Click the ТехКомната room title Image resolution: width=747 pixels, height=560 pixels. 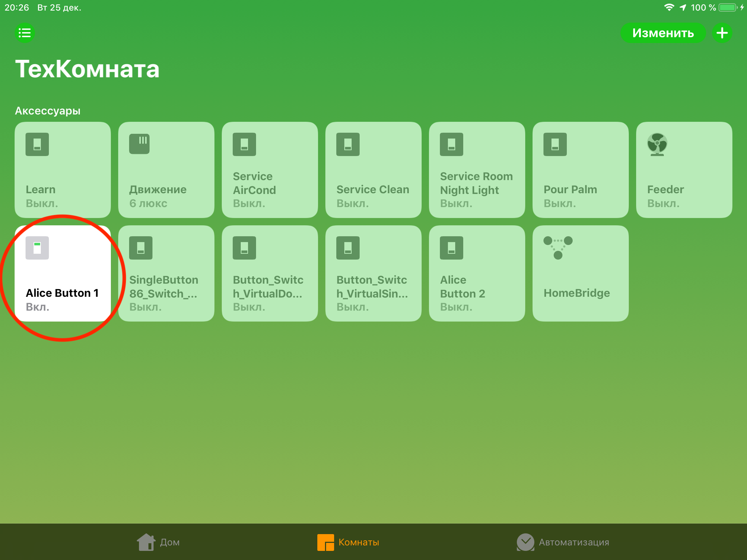pyautogui.click(x=87, y=69)
